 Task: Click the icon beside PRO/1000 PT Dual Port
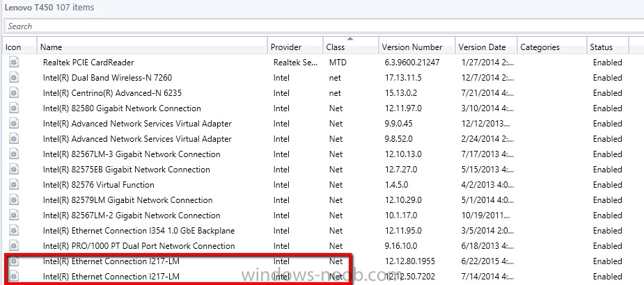[14, 246]
